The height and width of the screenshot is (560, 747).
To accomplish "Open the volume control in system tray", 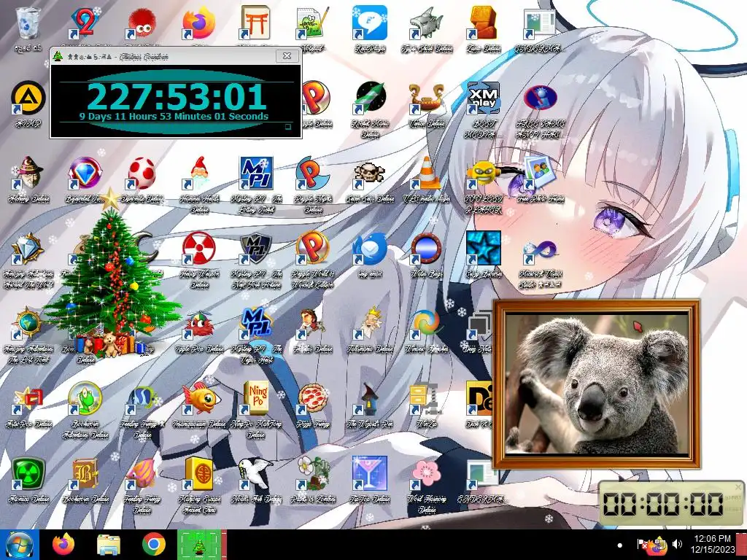I will point(677,544).
